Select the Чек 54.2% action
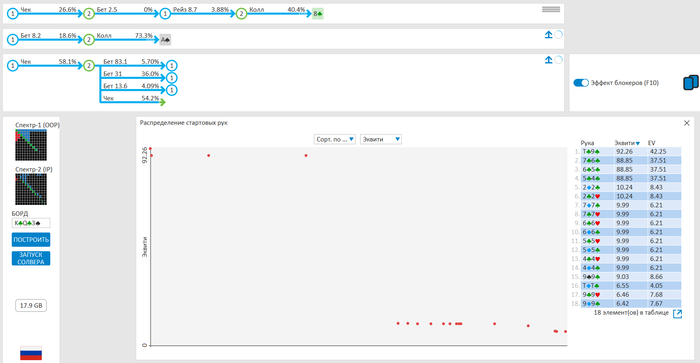The height and width of the screenshot is (363, 700). tap(131, 98)
